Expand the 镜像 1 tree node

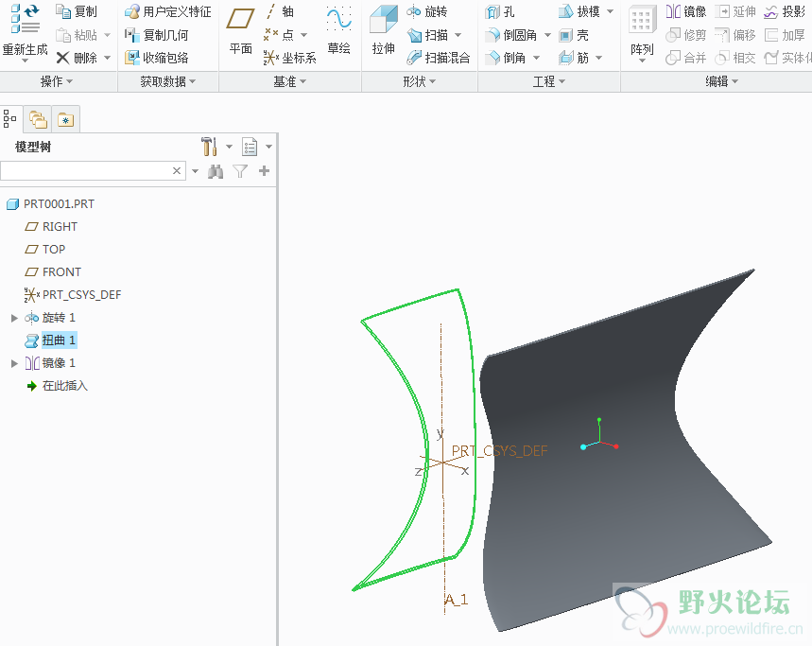coord(14,363)
